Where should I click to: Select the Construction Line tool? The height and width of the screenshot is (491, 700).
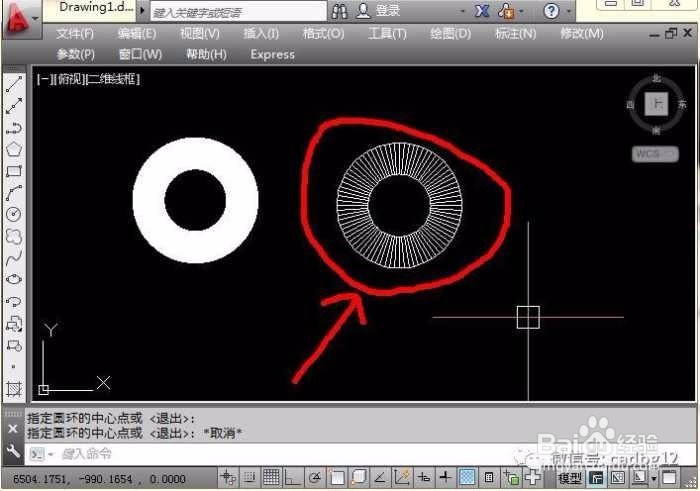coord(14,106)
